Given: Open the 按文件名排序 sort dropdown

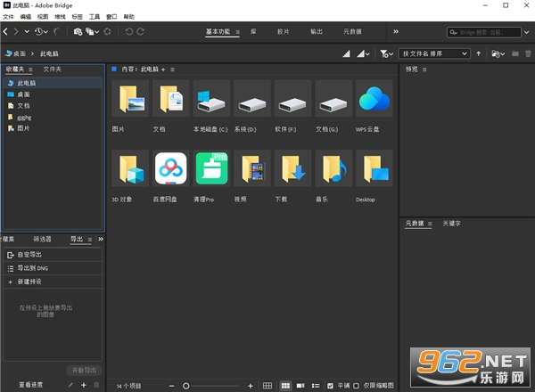Looking at the screenshot, I should tap(434, 53).
